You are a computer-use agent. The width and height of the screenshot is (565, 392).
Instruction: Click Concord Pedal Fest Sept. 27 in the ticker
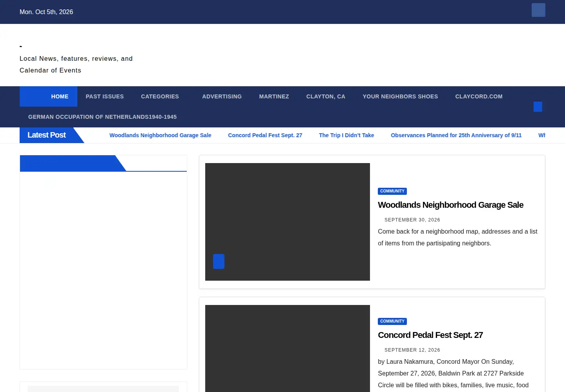pyautogui.click(x=265, y=135)
